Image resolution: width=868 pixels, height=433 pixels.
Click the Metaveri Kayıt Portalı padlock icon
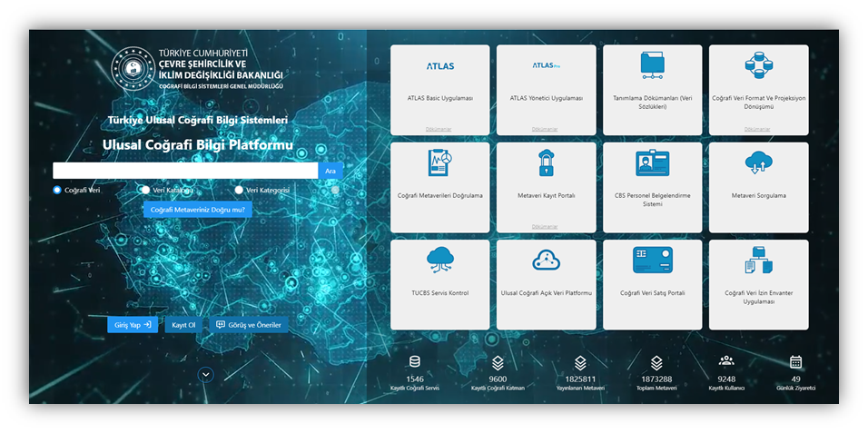547,162
